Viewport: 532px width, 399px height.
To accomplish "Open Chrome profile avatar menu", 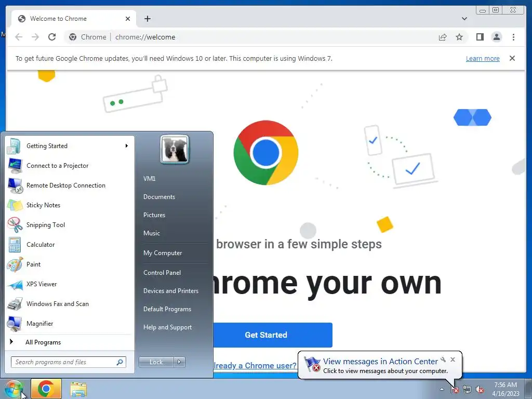I will click(496, 37).
